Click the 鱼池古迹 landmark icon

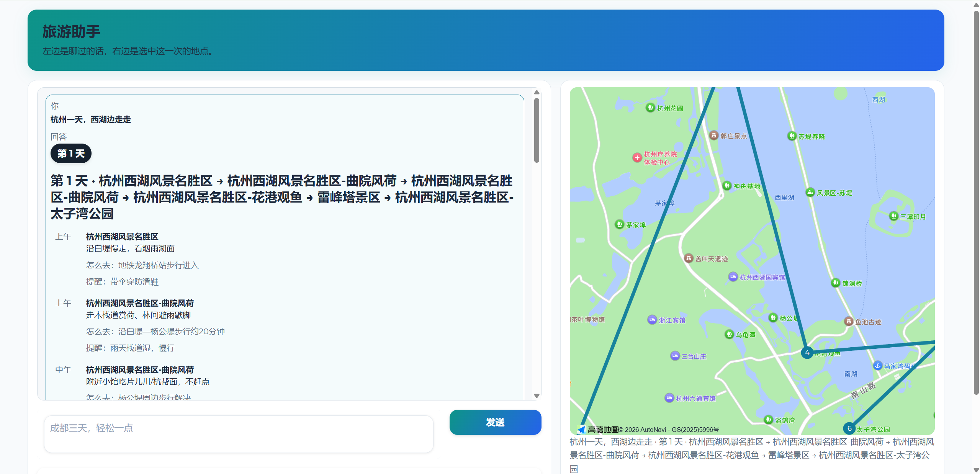849,321
